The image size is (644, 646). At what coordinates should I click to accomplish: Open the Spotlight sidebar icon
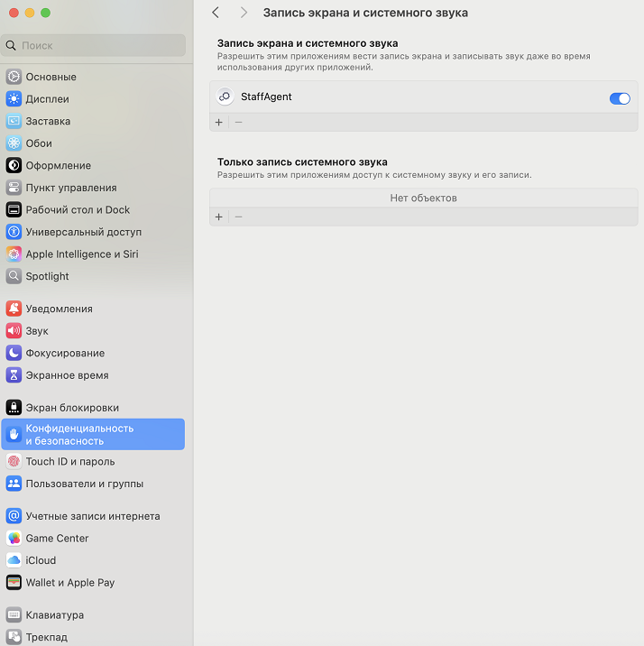[x=14, y=276]
